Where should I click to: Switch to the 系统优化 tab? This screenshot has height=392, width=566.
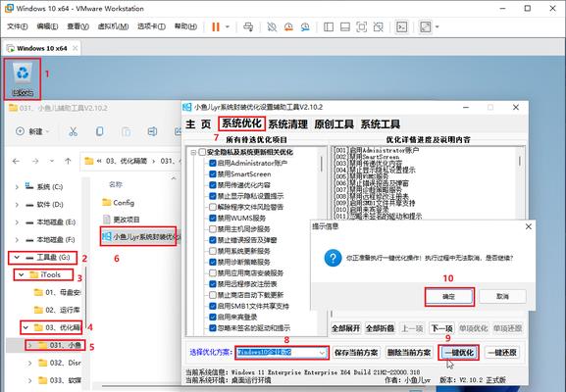point(241,123)
